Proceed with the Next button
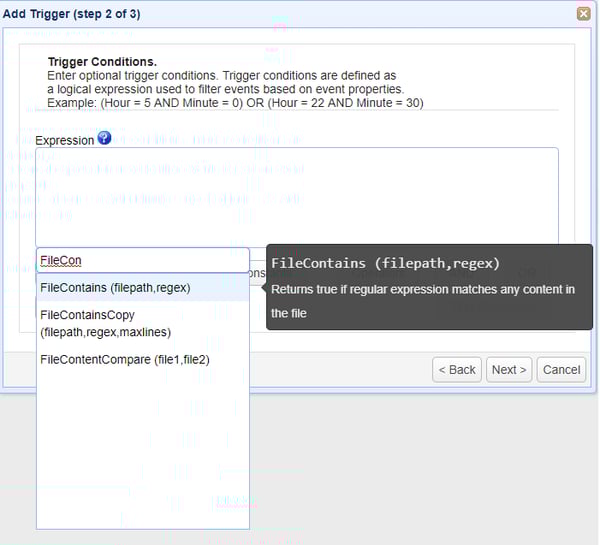The height and width of the screenshot is (545, 600). pyautogui.click(x=509, y=369)
